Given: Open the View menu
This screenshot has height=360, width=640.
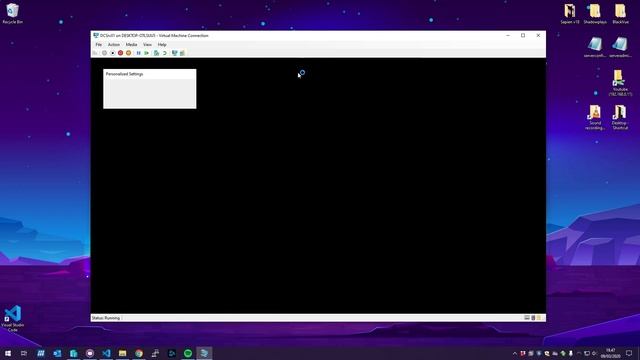Looking at the screenshot, I should tap(147, 44).
